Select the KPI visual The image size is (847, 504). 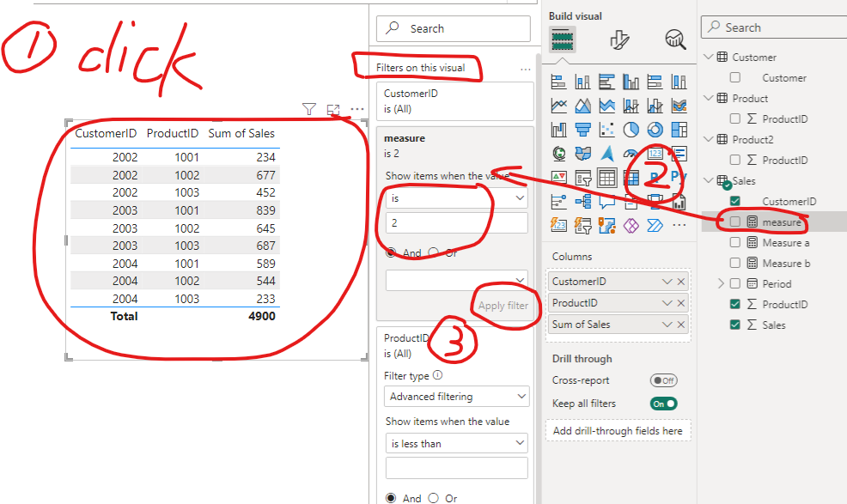click(x=558, y=178)
